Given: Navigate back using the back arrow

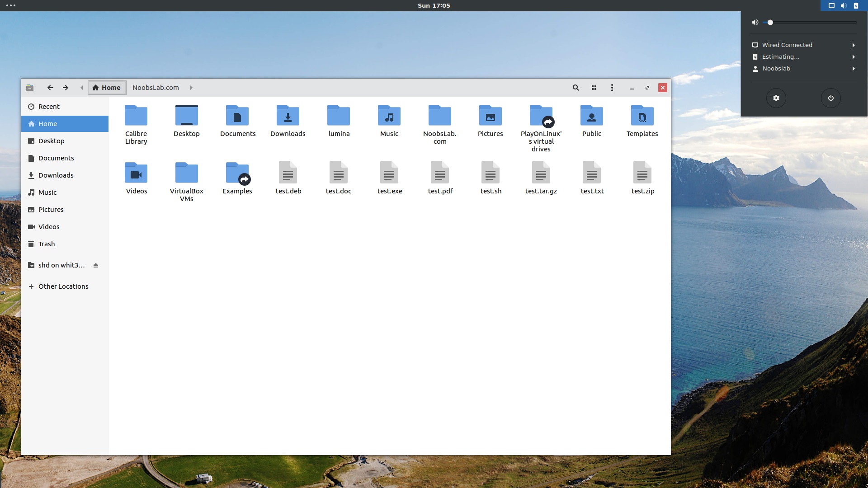Looking at the screenshot, I should click(50, 88).
